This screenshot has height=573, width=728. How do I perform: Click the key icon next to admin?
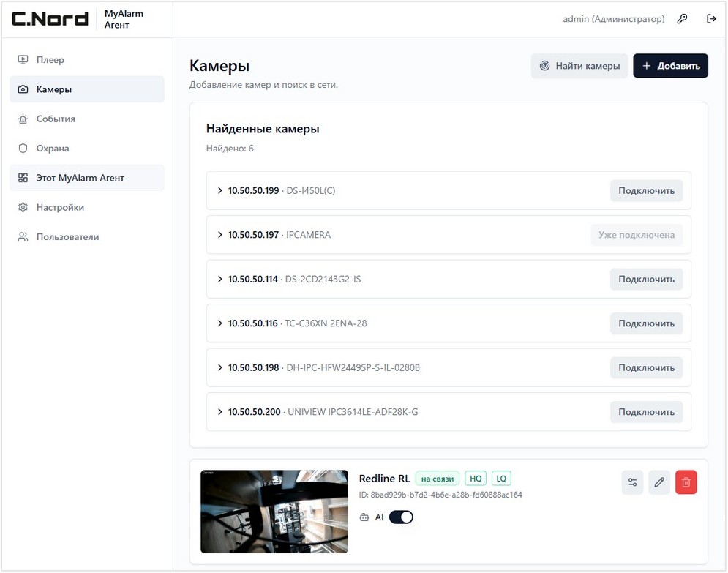click(682, 19)
